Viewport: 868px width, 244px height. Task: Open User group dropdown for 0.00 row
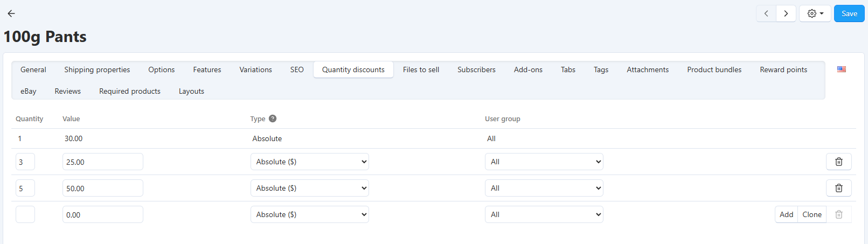[544, 214]
